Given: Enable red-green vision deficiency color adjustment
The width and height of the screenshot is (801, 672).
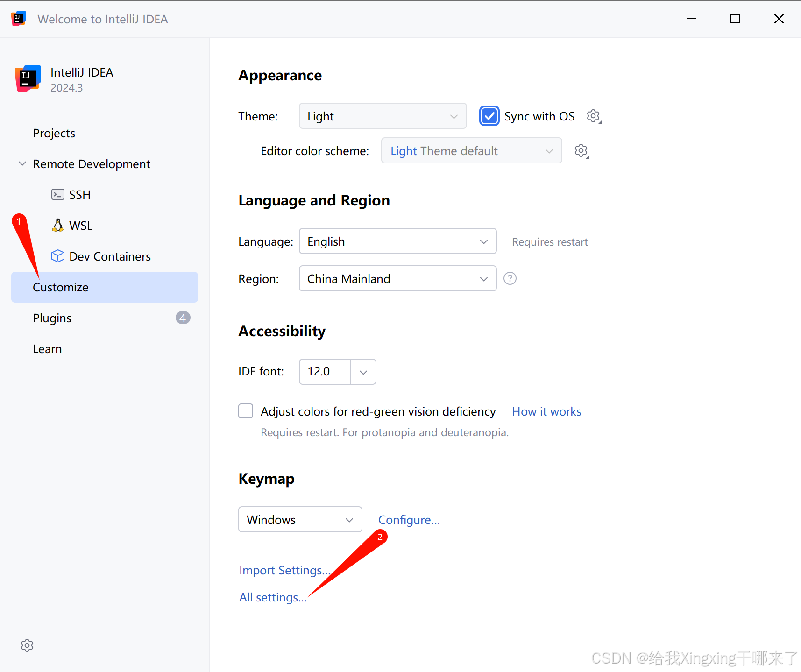Looking at the screenshot, I should tap(246, 411).
